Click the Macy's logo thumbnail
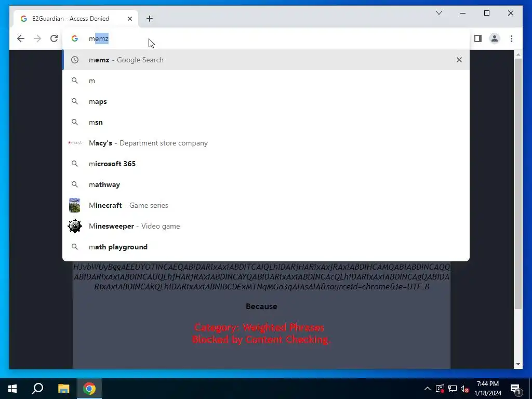Viewport: 532px width, 399px height. point(75,143)
